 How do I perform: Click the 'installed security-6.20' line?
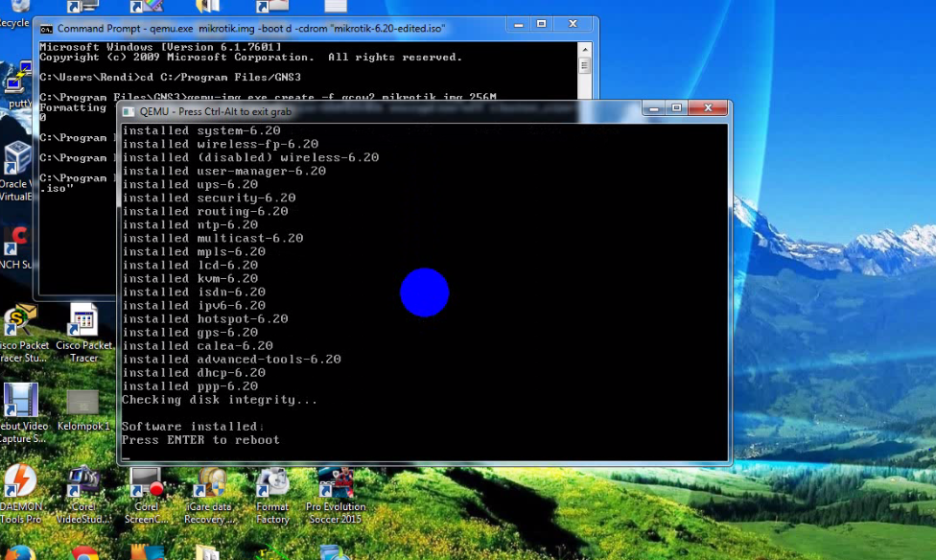pyautogui.click(x=209, y=198)
